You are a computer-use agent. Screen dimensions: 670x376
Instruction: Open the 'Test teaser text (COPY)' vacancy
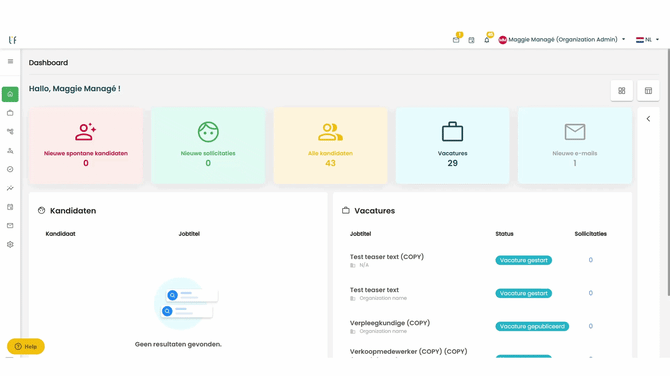coord(387,257)
